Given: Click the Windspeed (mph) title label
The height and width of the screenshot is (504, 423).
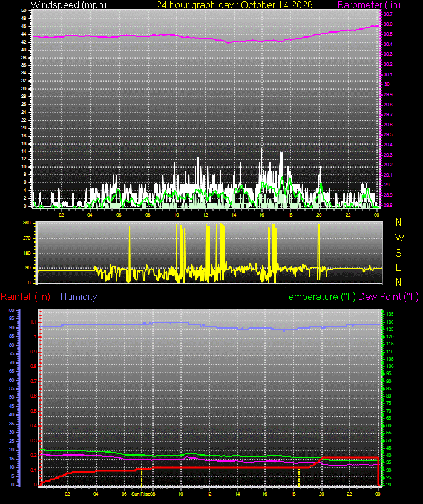Looking at the screenshot, I should point(68,5).
